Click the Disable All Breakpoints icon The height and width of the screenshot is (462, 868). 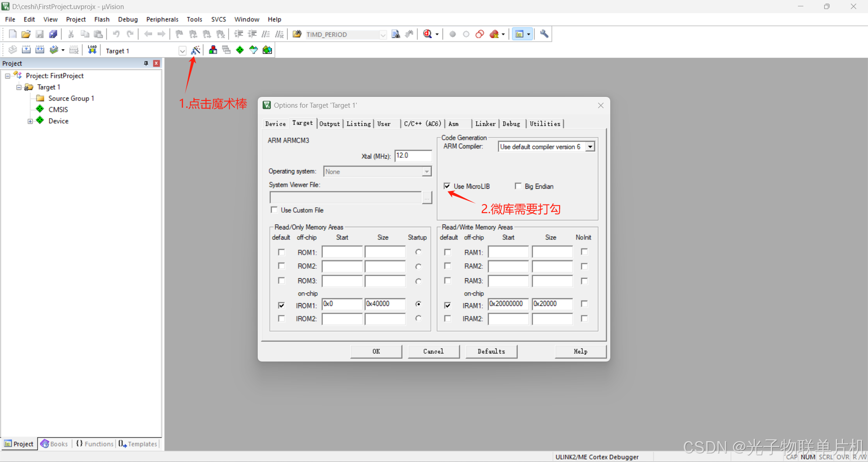point(480,34)
